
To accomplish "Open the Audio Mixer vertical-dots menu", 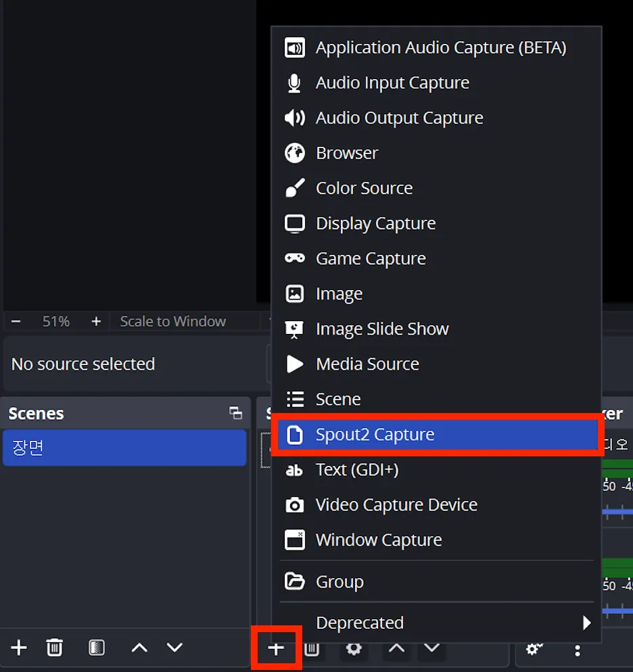I will 577,648.
